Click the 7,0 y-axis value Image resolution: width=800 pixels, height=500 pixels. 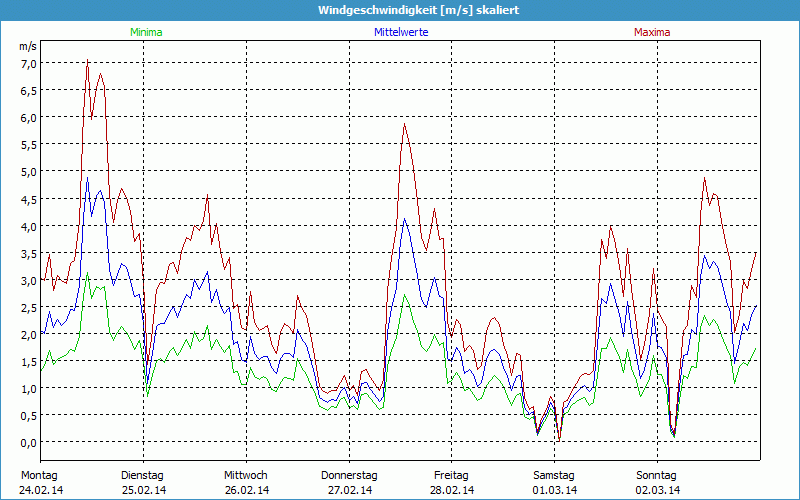pyautogui.click(x=29, y=63)
